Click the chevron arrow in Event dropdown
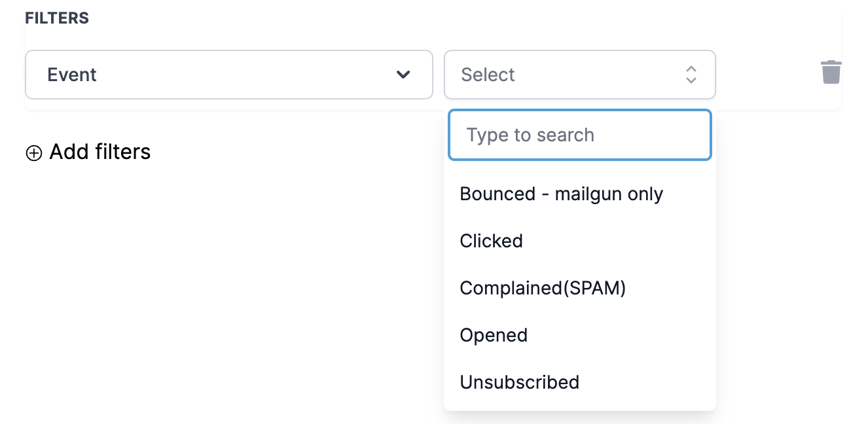This screenshot has height=424, width=868. coord(403,75)
